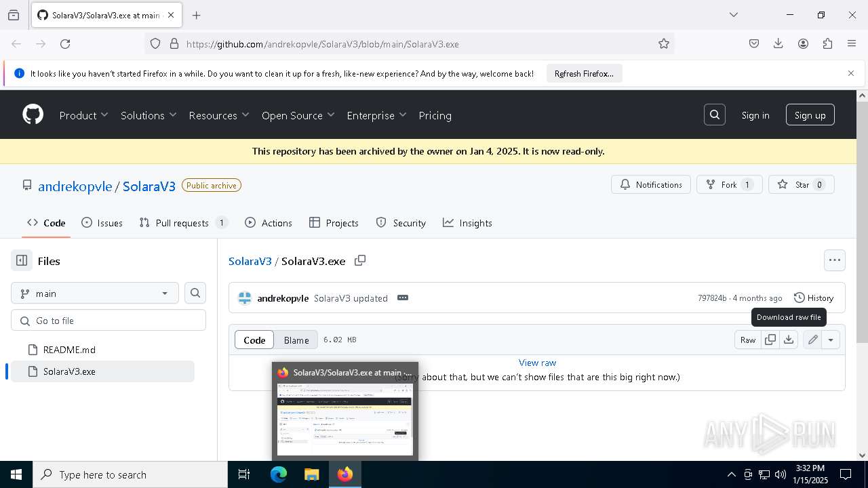Image resolution: width=868 pixels, height=488 pixels.
Task: Click site padlock security icon
Action: 174,43
